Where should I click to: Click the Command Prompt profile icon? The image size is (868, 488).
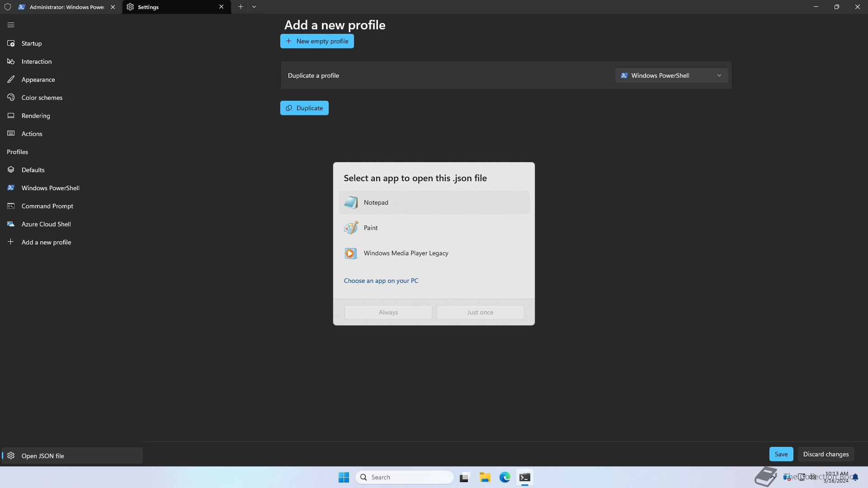pos(11,206)
